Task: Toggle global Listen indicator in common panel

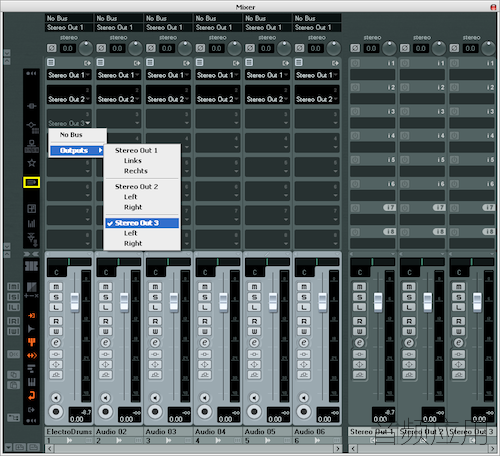Action: (x=14, y=307)
